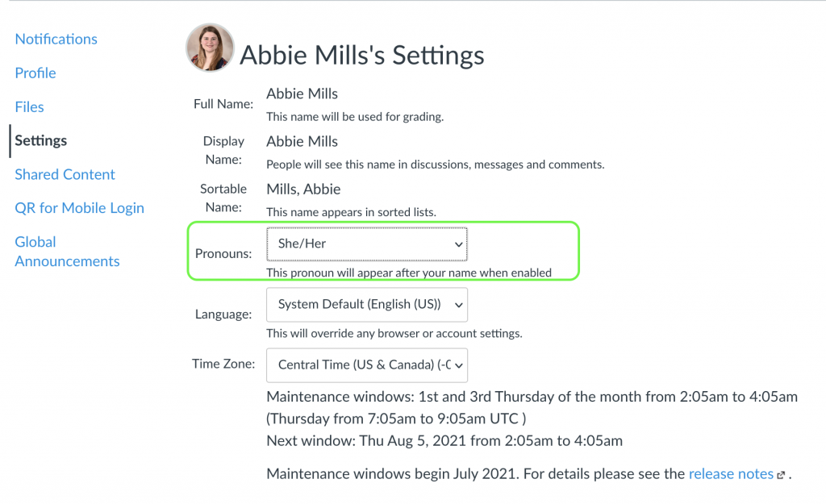Click the Full Name value Abbie Mills
826x504 pixels.
point(302,93)
